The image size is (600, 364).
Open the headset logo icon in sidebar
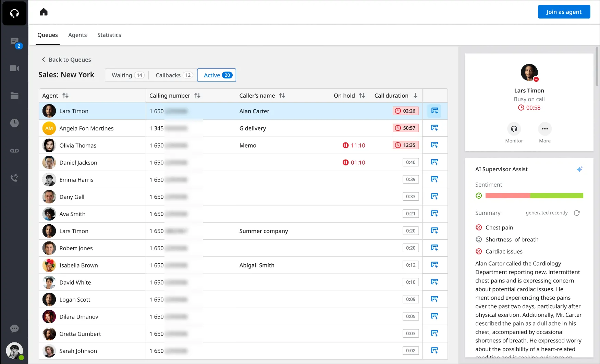tap(14, 13)
